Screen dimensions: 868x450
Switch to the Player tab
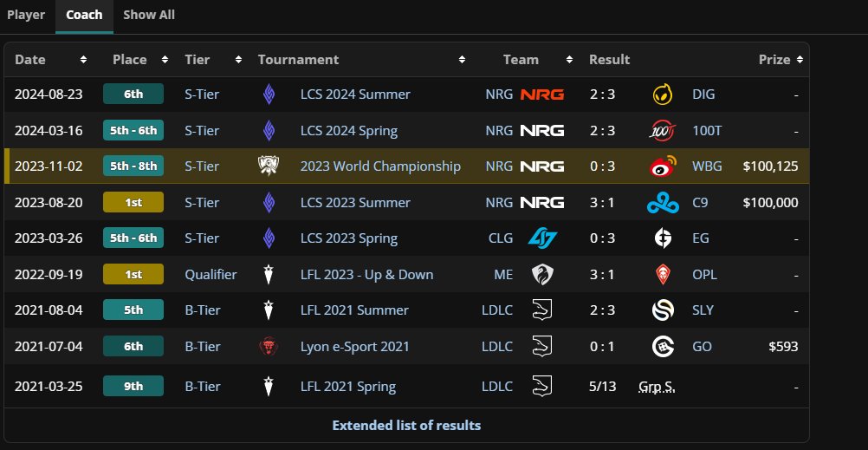coord(26,15)
